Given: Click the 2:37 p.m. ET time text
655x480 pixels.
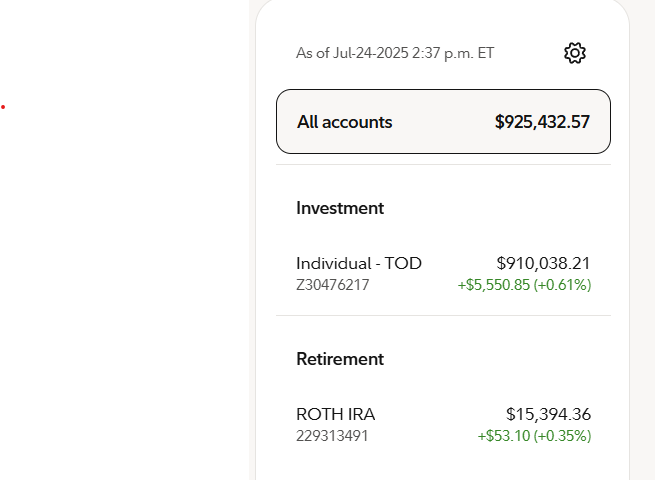Looking at the screenshot, I should pyautogui.click(x=453, y=53).
